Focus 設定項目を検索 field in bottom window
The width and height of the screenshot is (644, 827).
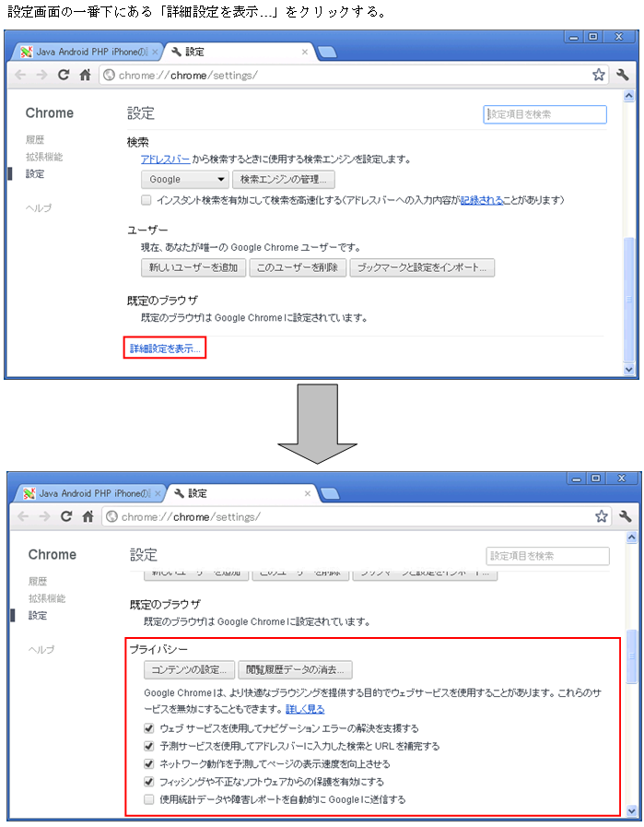coord(547,555)
